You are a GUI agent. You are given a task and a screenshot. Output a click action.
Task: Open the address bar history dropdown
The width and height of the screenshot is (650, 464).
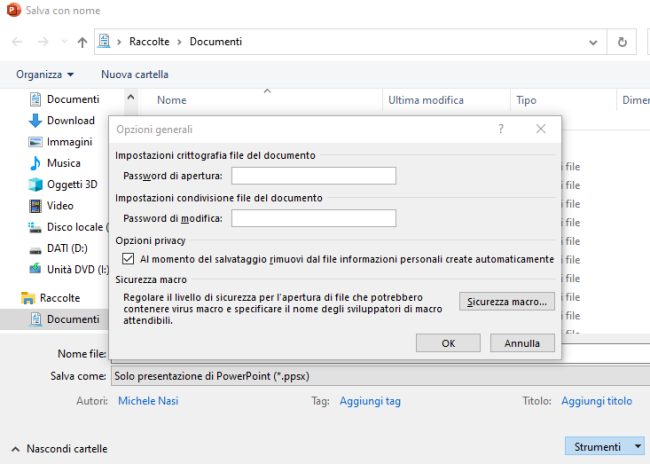click(593, 42)
